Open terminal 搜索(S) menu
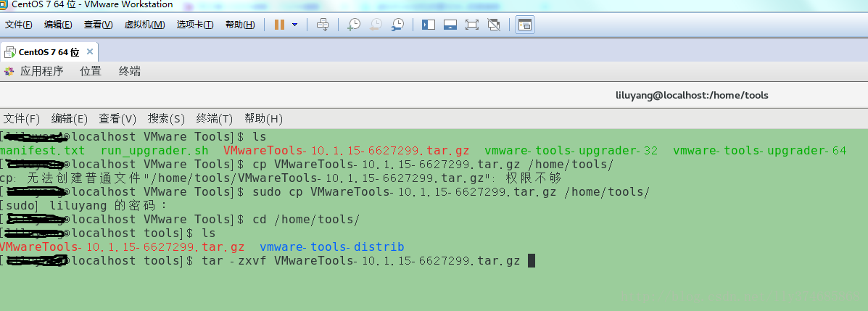 pyautogui.click(x=166, y=118)
